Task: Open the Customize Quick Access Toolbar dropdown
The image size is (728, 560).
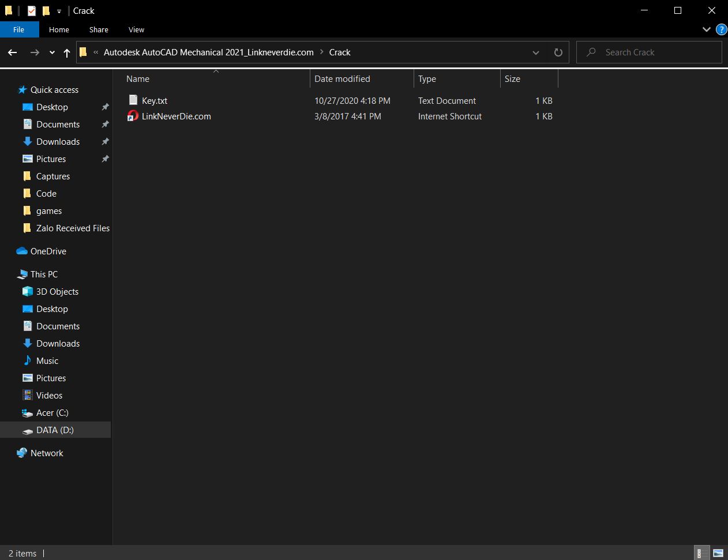Action: [x=59, y=11]
